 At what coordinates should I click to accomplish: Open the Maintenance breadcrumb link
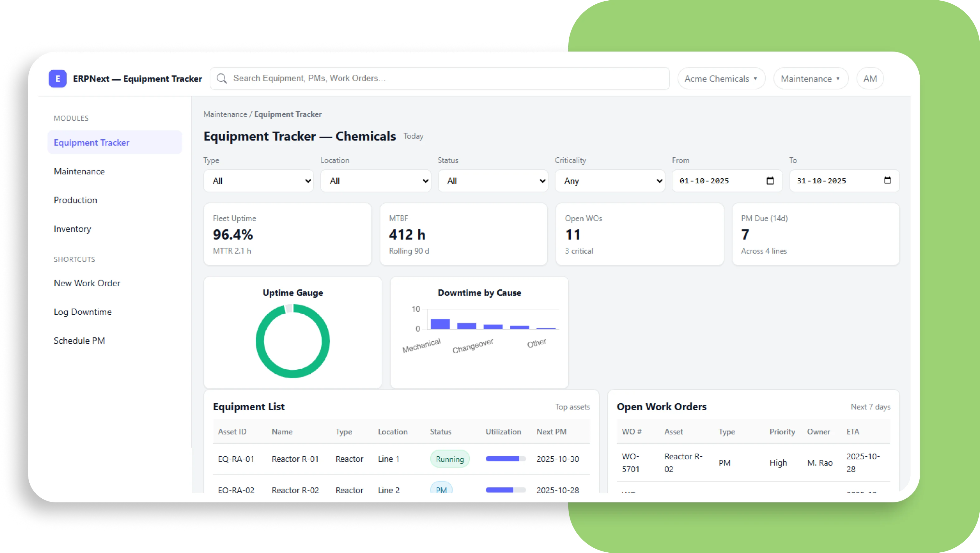pyautogui.click(x=225, y=114)
